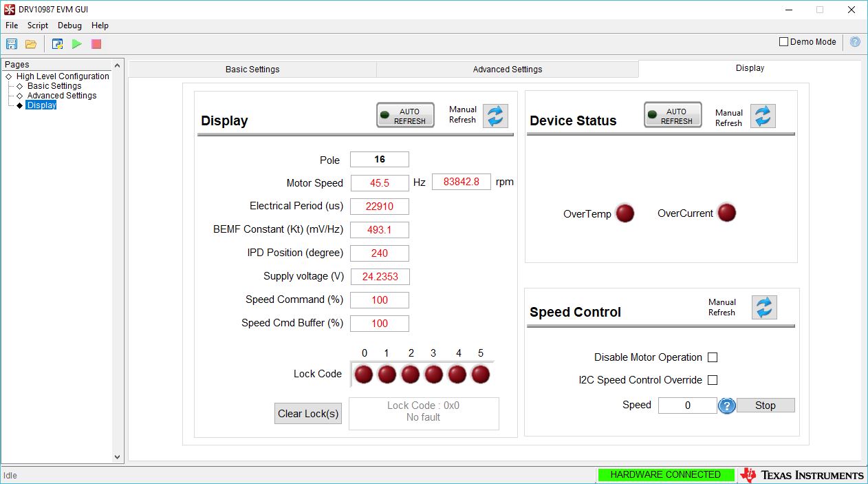
Task: Check I2C Speed Control Override box
Action: point(713,380)
